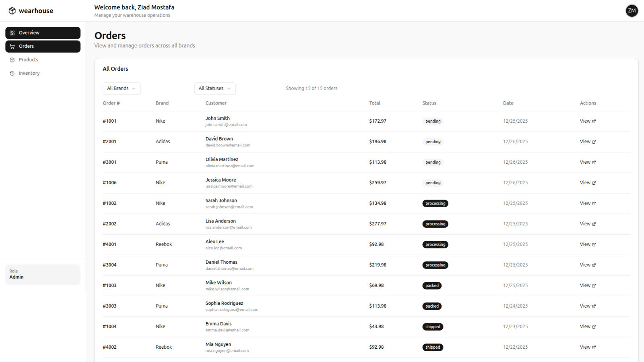Click the wearhouse box logo icon
644x362 pixels.
coord(12,10)
